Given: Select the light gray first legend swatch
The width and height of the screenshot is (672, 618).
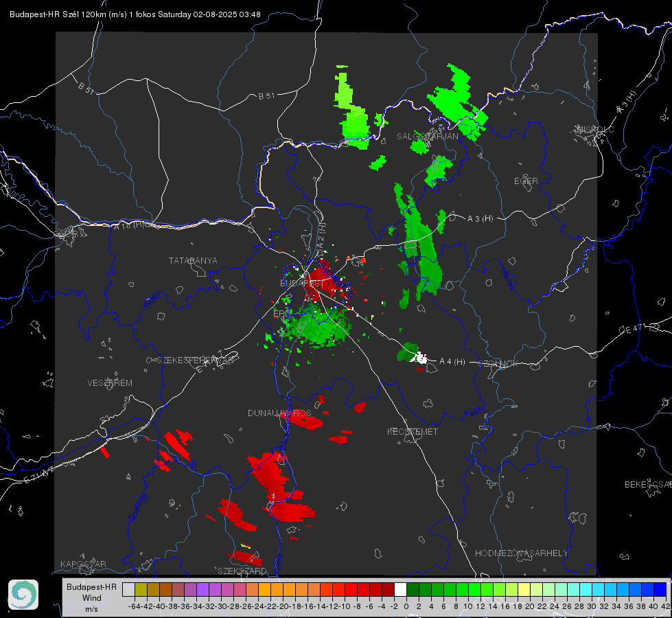Looking at the screenshot, I should pos(128,589).
